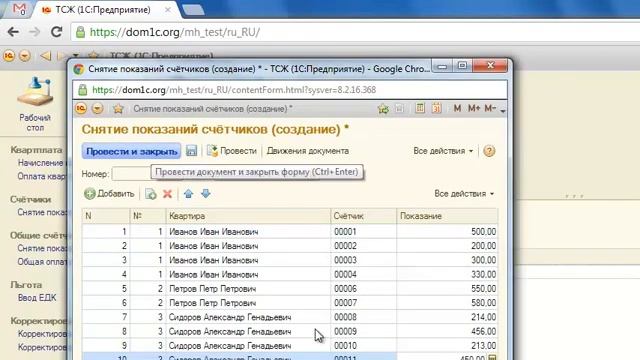The height and width of the screenshot is (360, 640).
Task: Open the 1C main menu logo in popup window
Action: (81, 109)
